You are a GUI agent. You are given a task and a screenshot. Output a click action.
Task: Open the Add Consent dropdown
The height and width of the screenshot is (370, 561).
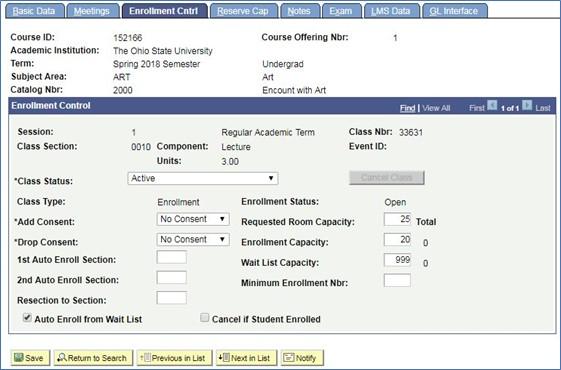pyautogui.click(x=193, y=219)
